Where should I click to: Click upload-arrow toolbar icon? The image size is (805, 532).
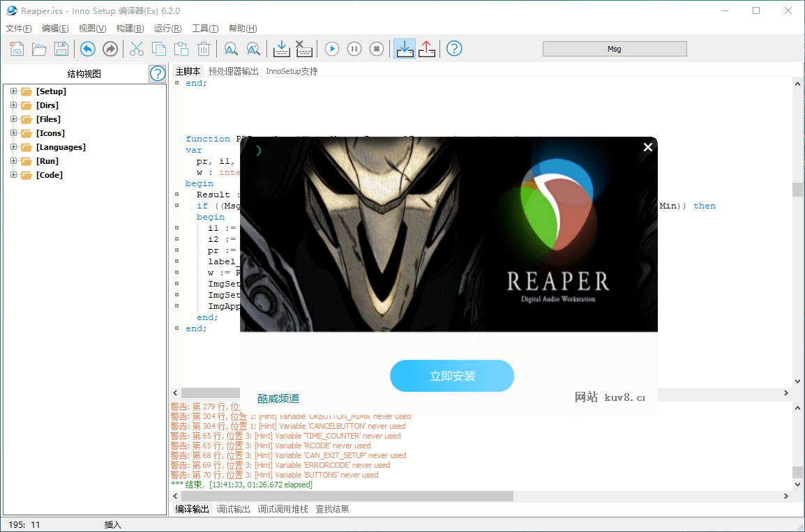click(x=427, y=49)
